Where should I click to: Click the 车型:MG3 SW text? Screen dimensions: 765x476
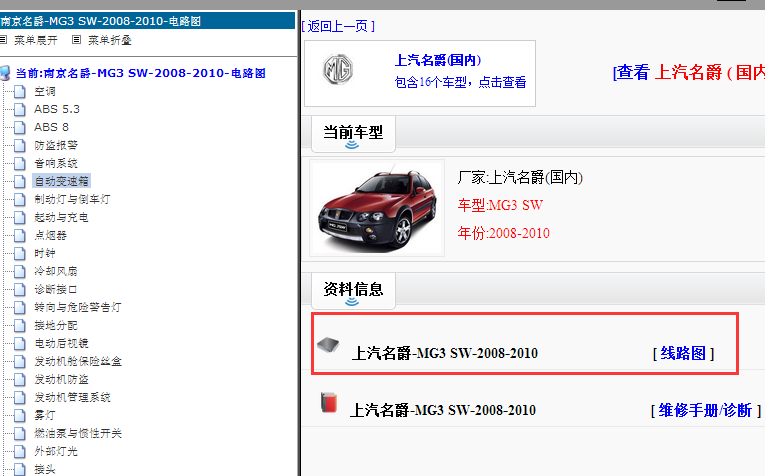500,205
